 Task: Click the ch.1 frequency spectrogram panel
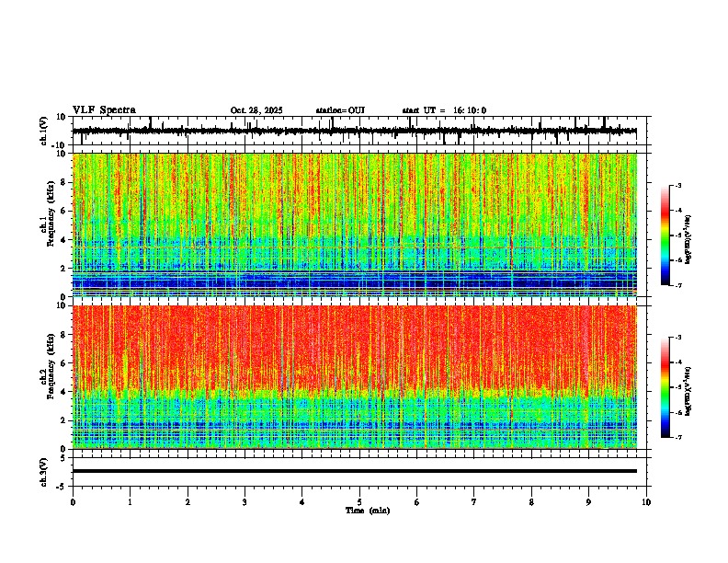[355, 224]
